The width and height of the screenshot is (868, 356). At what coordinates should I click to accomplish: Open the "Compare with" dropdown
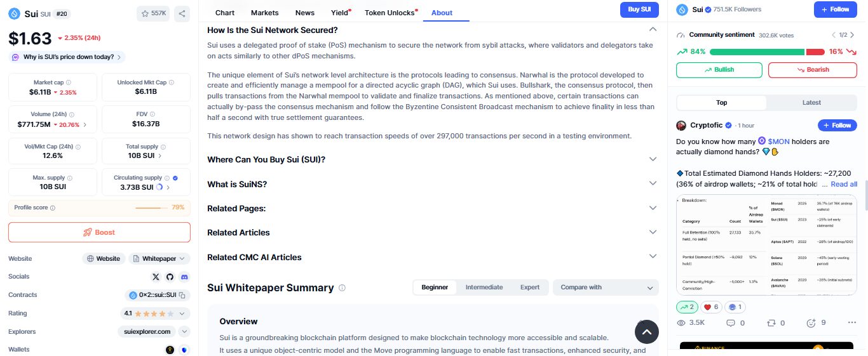606,287
